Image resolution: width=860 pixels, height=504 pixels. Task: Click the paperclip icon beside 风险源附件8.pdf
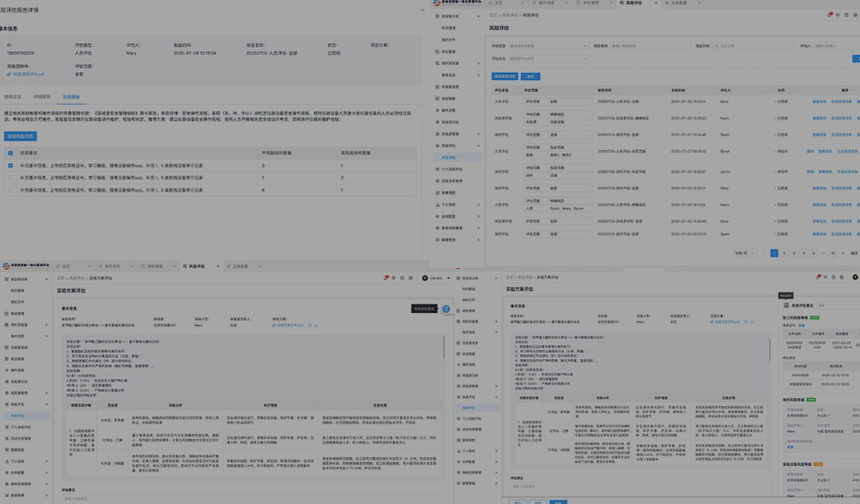(x=10, y=75)
